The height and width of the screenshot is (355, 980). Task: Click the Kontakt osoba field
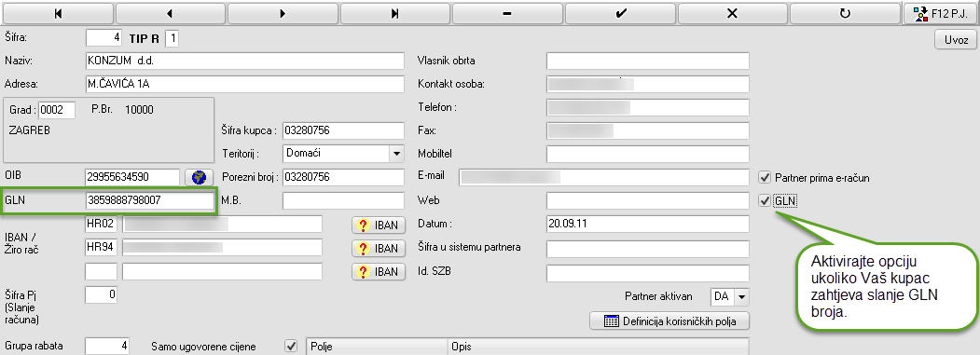(647, 84)
